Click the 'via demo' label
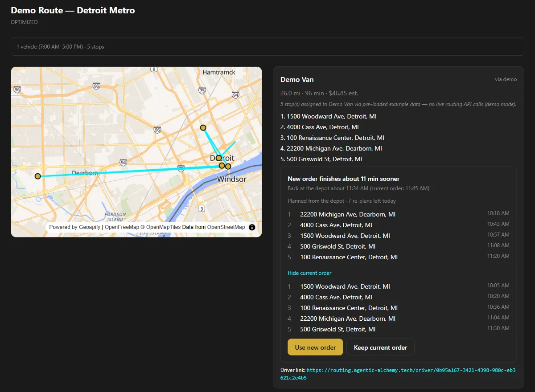This screenshot has width=535, height=392. (x=506, y=79)
